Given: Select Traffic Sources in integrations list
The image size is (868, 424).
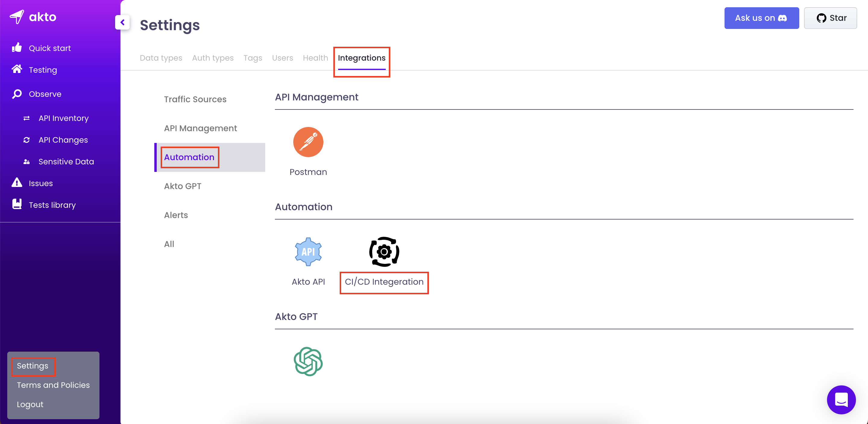Looking at the screenshot, I should (195, 100).
